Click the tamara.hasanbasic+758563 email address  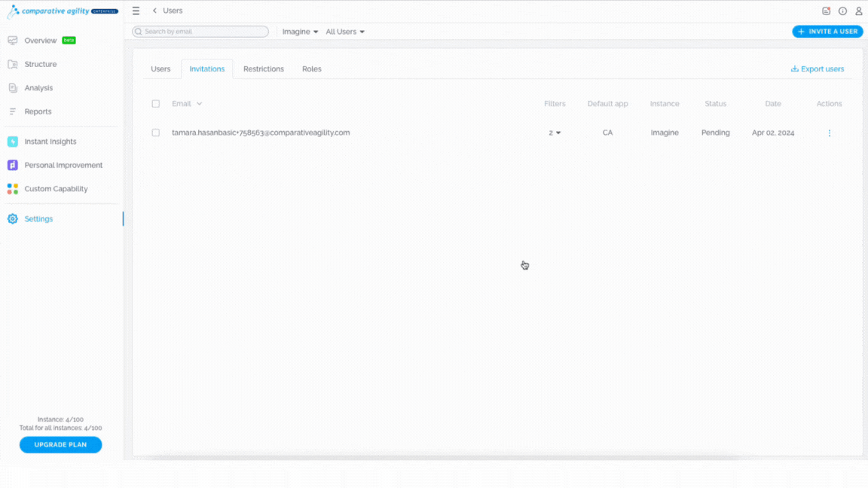point(261,133)
